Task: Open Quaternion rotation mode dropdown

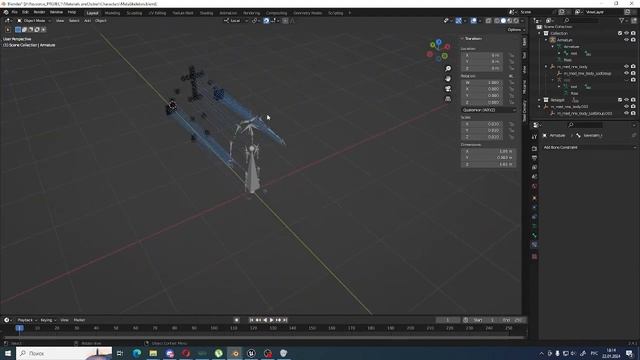Action: coord(489,110)
